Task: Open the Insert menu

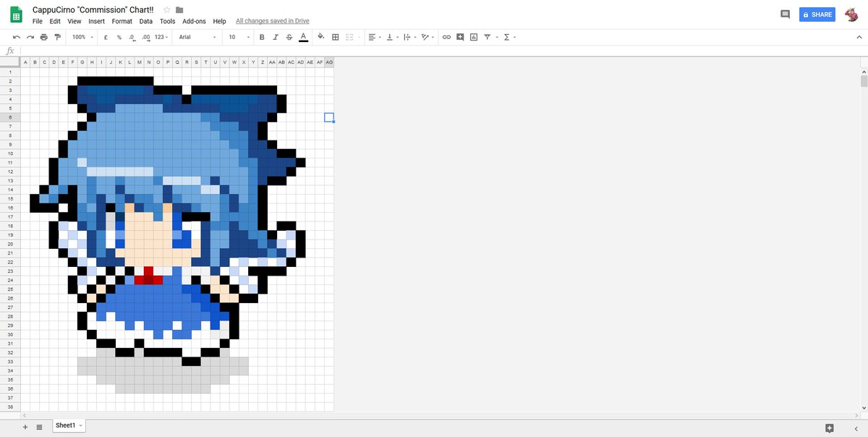Action: pos(96,22)
